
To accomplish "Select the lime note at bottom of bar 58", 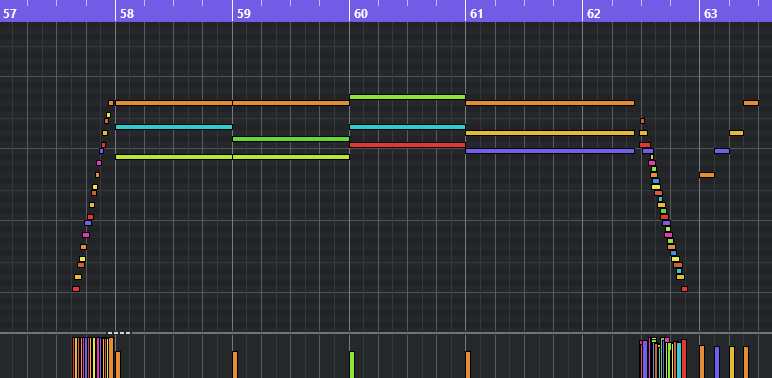I will (174, 157).
